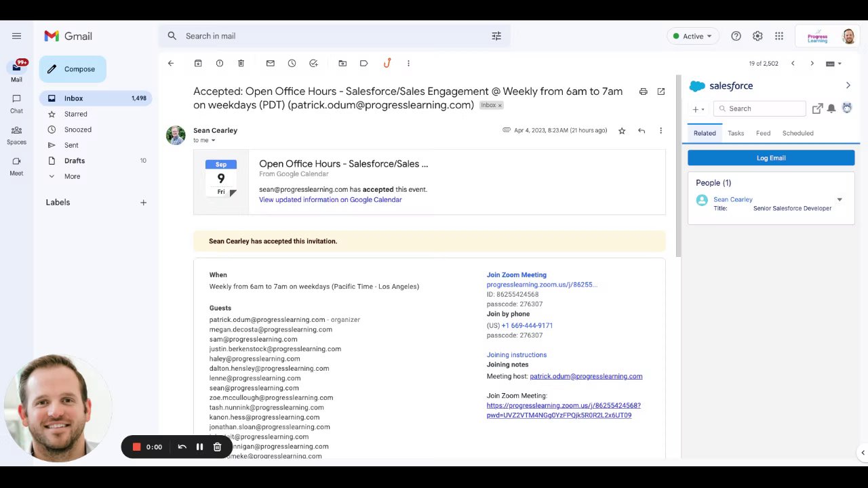This screenshot has width=868, height=488.
Task: Create new label with plus icon
Action: (143, 203)
